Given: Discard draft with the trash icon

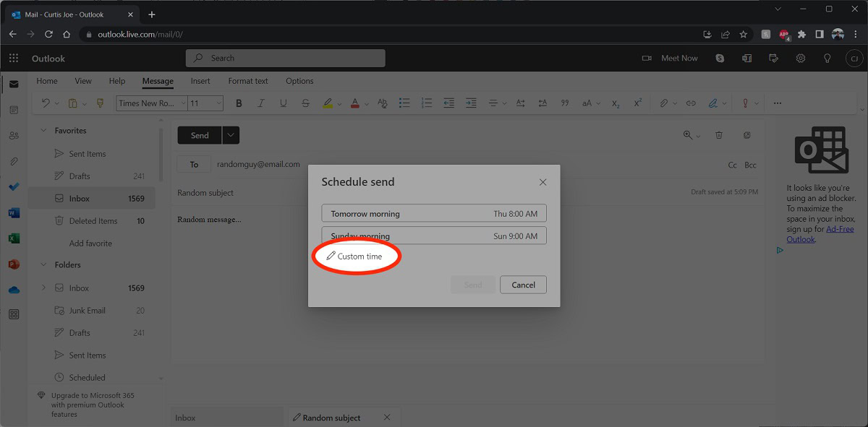Looking at the screenshot, I should click(x=719, y=135).
